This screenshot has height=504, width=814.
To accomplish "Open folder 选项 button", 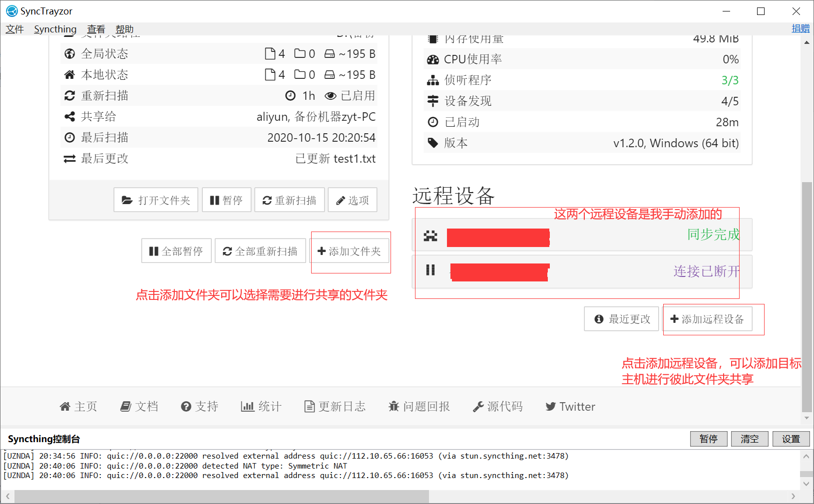I will pos(353,200).
